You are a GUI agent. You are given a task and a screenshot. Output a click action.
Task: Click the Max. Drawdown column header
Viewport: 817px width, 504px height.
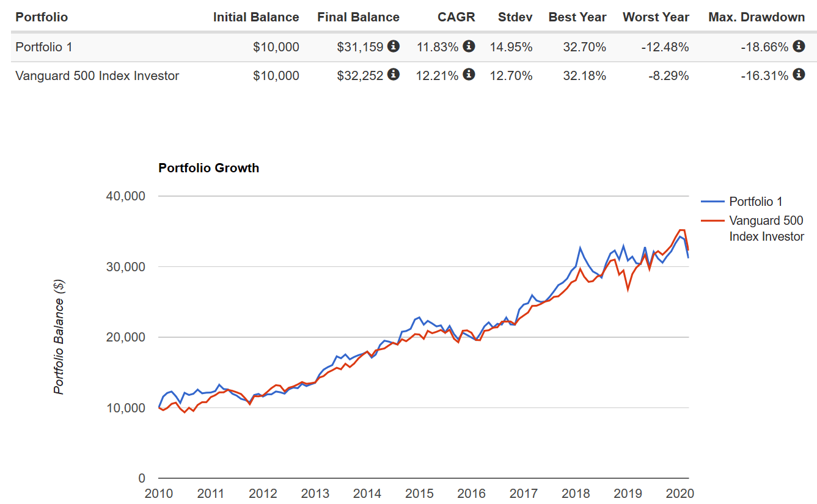pyautogui.click(x=757, y=17)
